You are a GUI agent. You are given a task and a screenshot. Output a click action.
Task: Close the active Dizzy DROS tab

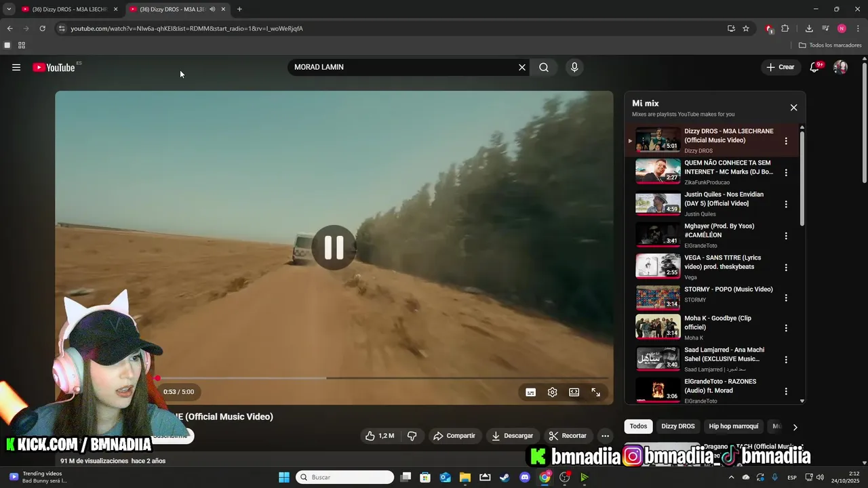[223, 9]
